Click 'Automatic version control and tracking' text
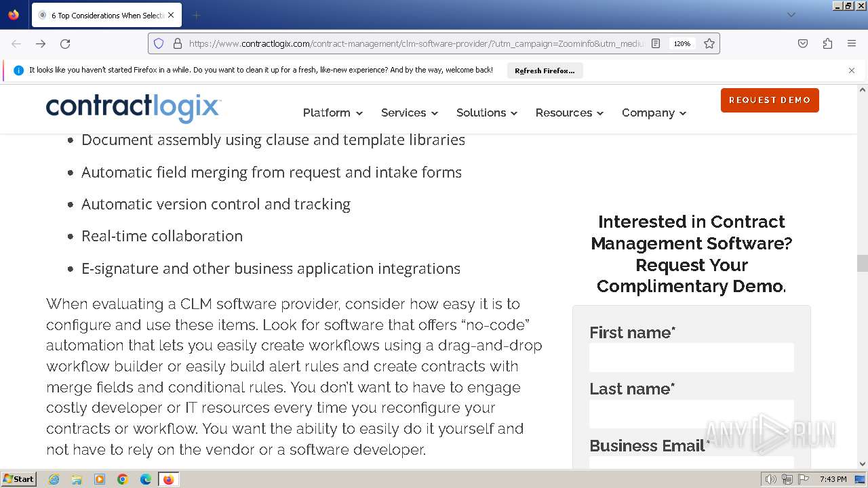The height and width of the screenshot is (488, 868). pyautogui.click(x=216, y=204)
